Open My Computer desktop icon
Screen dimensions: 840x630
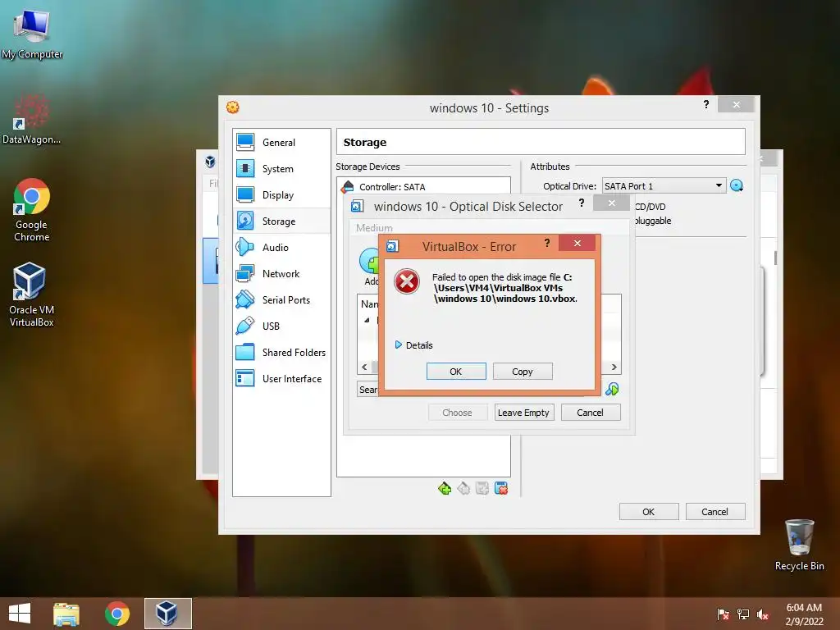(32, 34)
